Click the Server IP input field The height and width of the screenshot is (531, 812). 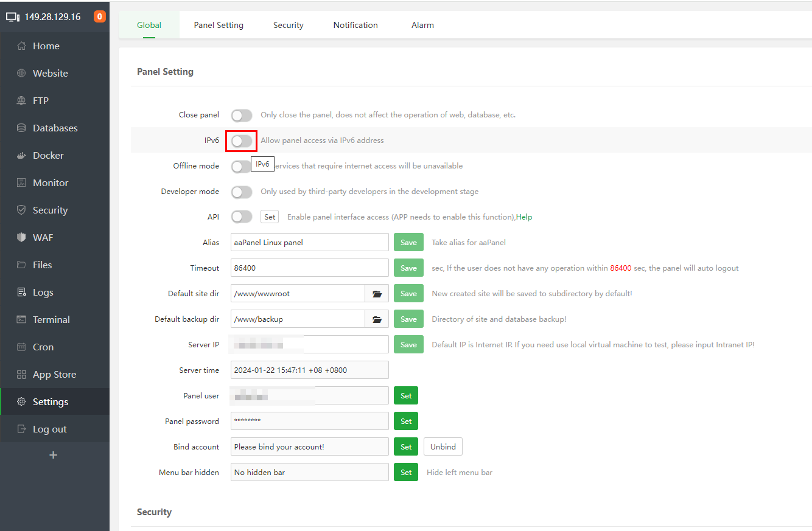pyautogui.click(x=310, y=345)
